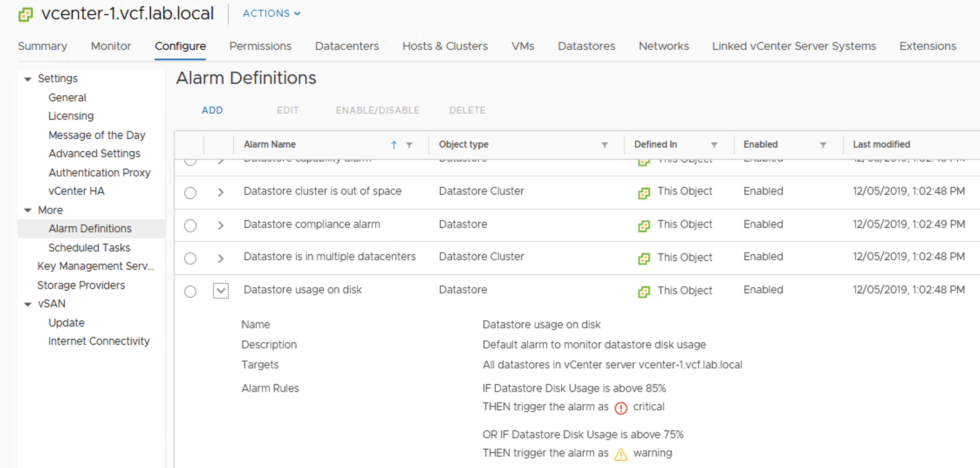Open the ACTIONS dropdown menu

pyautogui.click(x=271, y=14)
